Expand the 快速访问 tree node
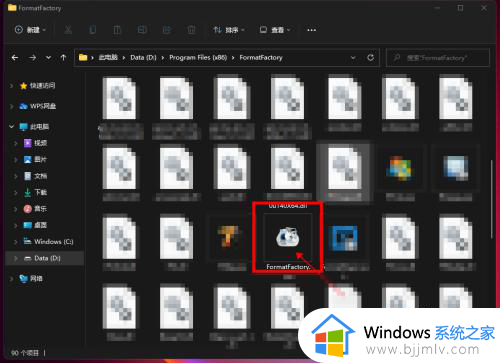 pyautogui.click(x=11, y=86)
